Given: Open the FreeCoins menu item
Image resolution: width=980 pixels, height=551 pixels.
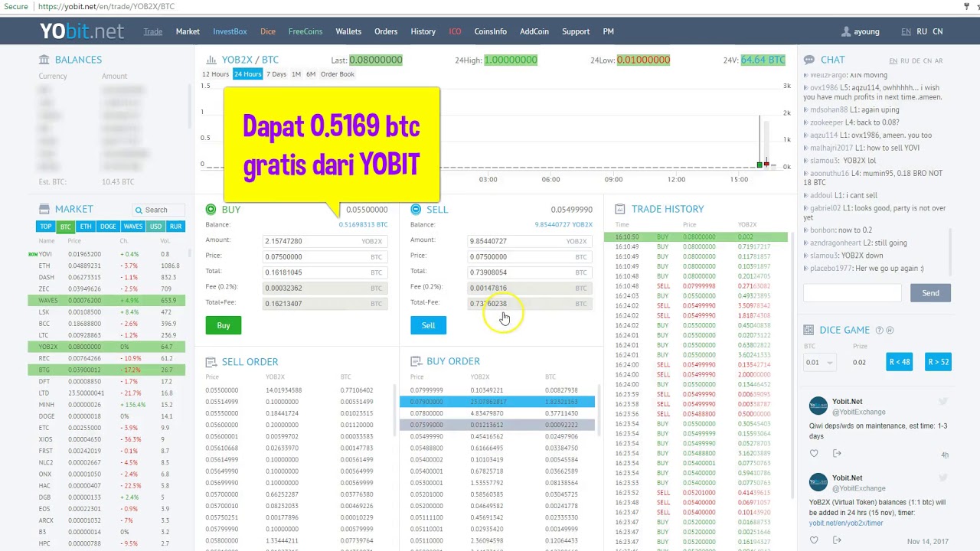Looking at the screenshot, I should pyautogui.click(x=305, y=31).
